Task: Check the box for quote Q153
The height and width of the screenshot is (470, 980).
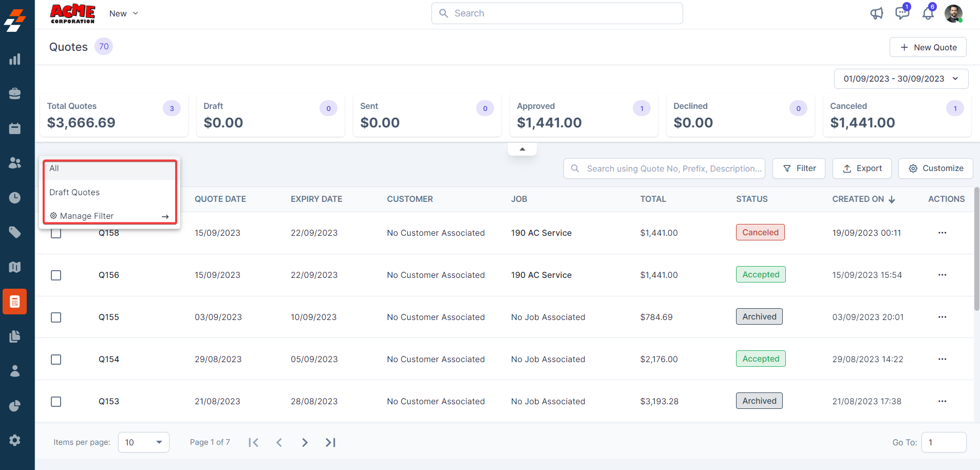Action: tap(56, 402)
